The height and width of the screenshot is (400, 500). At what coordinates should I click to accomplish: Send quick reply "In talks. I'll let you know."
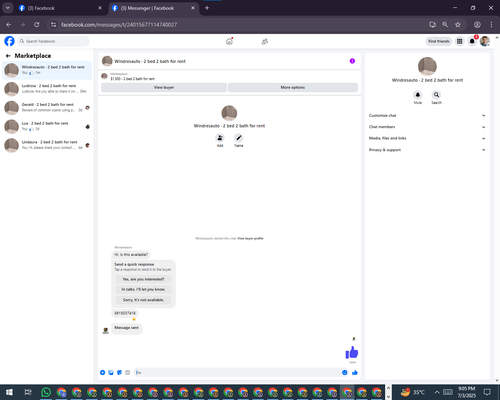143,289
